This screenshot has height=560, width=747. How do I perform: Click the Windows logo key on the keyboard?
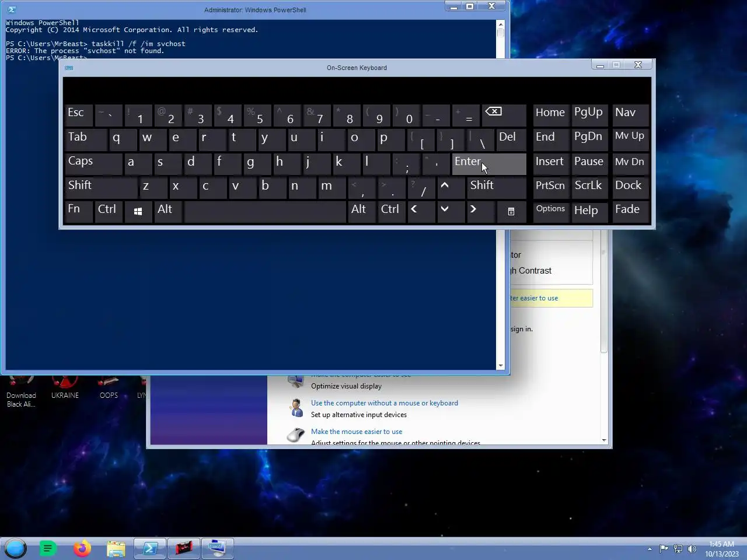(138, 211)
